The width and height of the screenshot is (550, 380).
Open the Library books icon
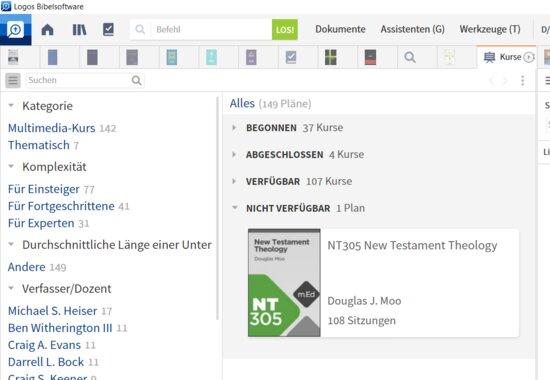pyautogui.click(x=79, y=29)
